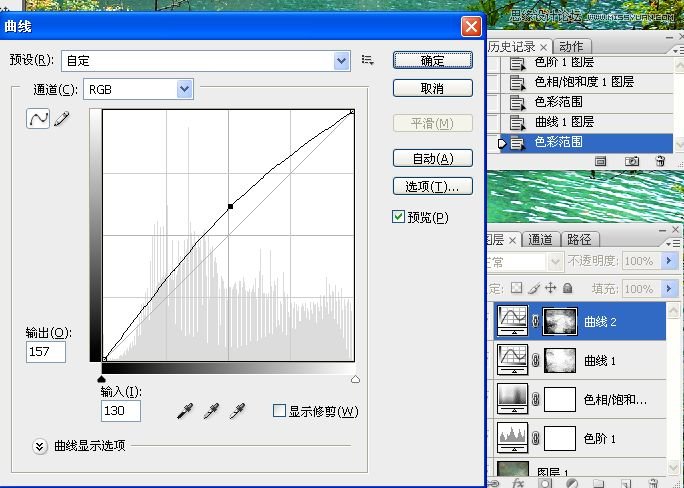Open opacity 不透明度 slider arrow
This screenshot has height=488, width=684.
[x=668, y=261]
